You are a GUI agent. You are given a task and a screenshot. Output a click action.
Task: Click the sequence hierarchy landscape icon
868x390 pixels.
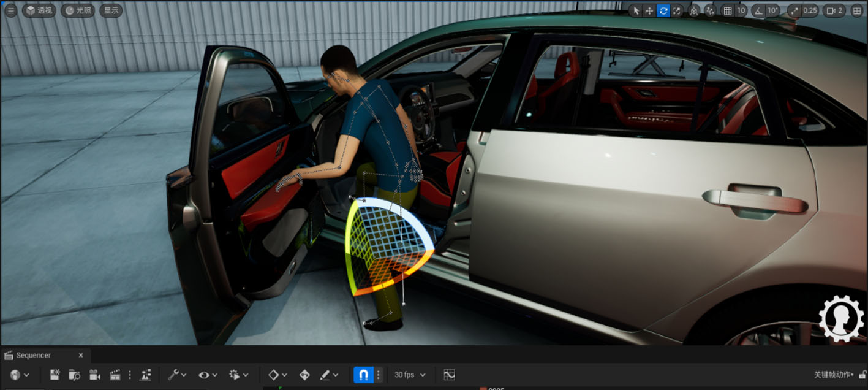tap(146, 375)
